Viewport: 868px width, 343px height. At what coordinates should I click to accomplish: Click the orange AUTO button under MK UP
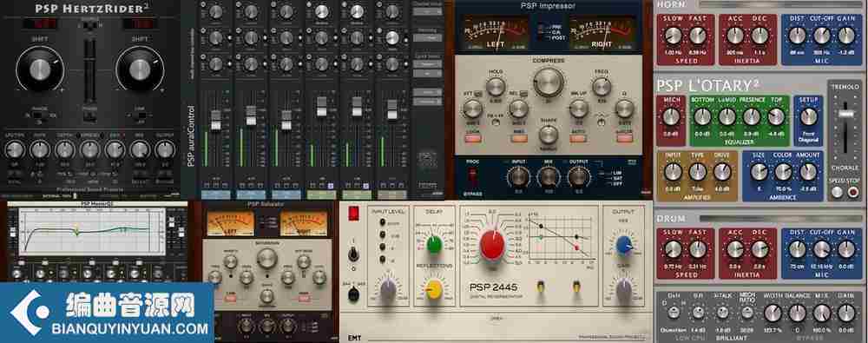pyautogui.click(x=578, y=139)
